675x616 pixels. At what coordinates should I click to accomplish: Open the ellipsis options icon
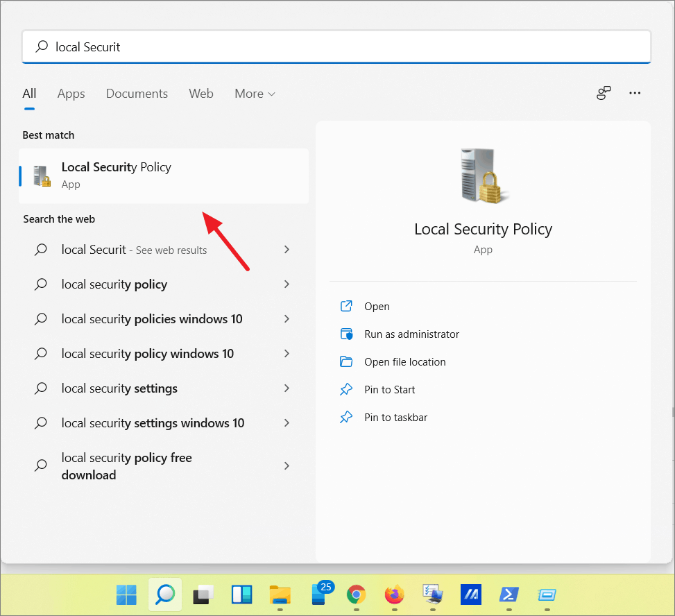point(635,92)
